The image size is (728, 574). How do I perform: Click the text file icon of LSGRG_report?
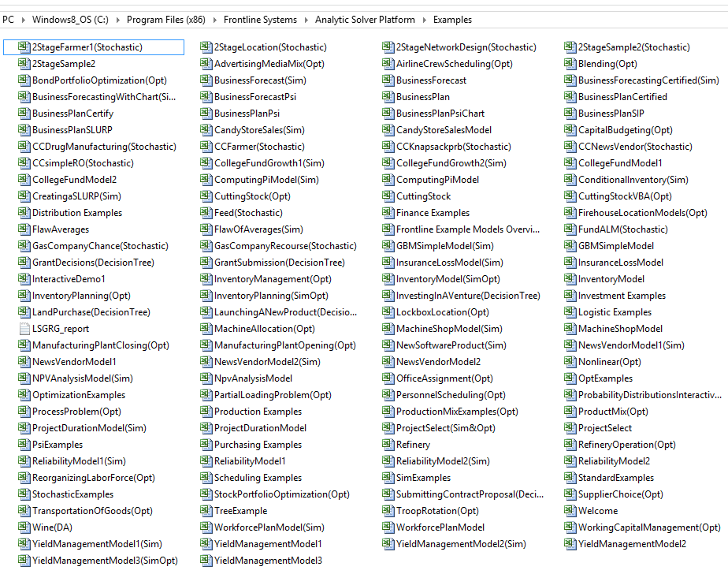[x=24, y=329]
